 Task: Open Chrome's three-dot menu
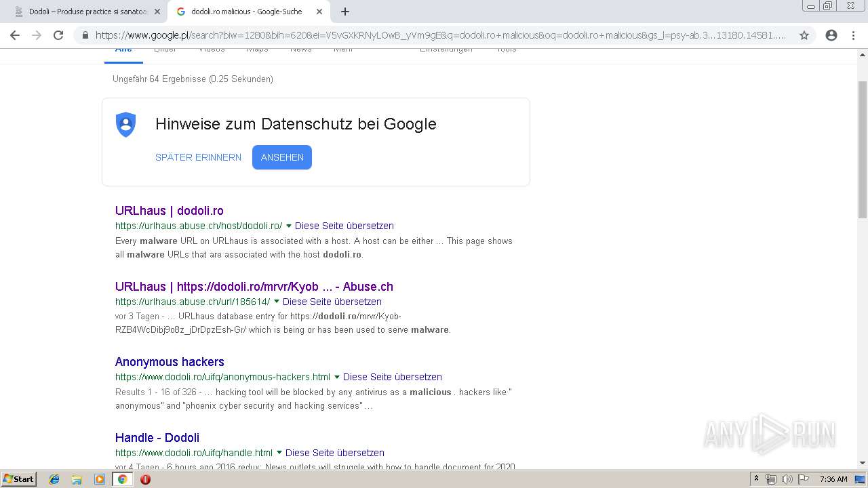(x=853, y=35)
